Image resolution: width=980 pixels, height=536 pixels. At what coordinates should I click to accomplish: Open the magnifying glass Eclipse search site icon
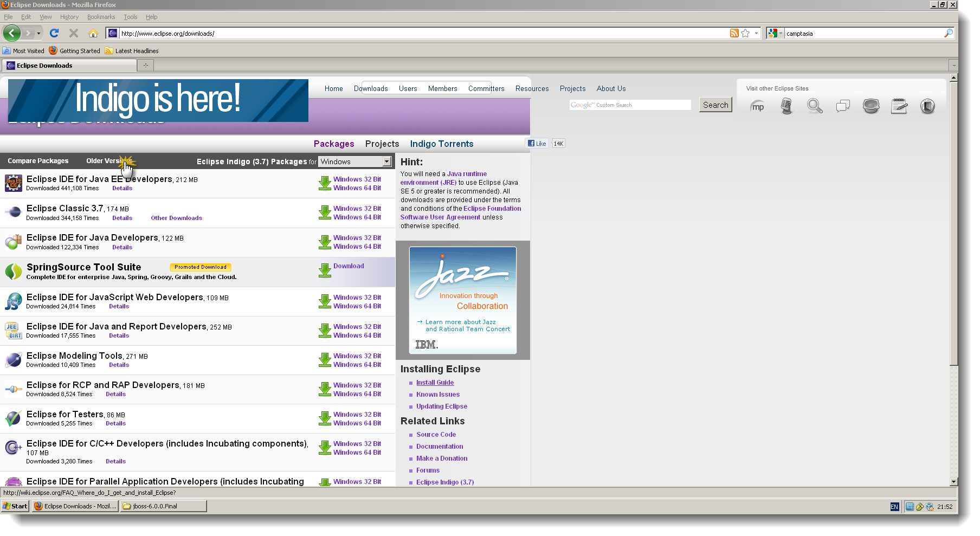[x=815, y=106]
